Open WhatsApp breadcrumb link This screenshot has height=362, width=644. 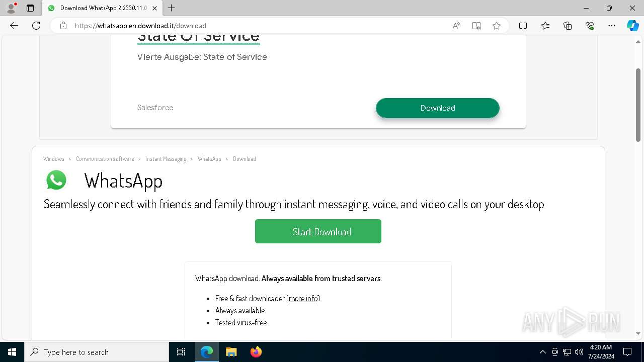(x=209, y=159)
